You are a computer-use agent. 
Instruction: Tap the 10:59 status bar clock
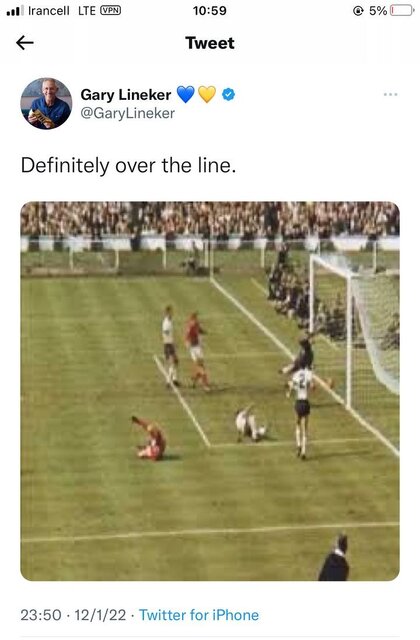point(210,11)
